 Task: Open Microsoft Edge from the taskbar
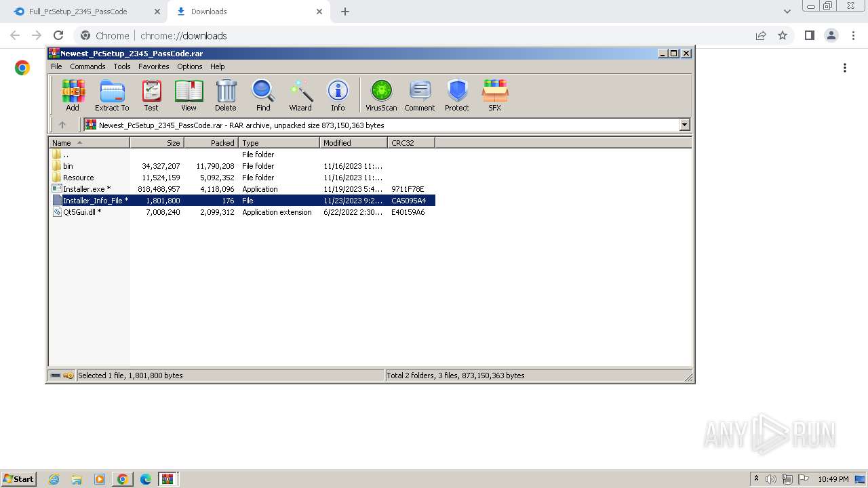click(x=145, y=479)
